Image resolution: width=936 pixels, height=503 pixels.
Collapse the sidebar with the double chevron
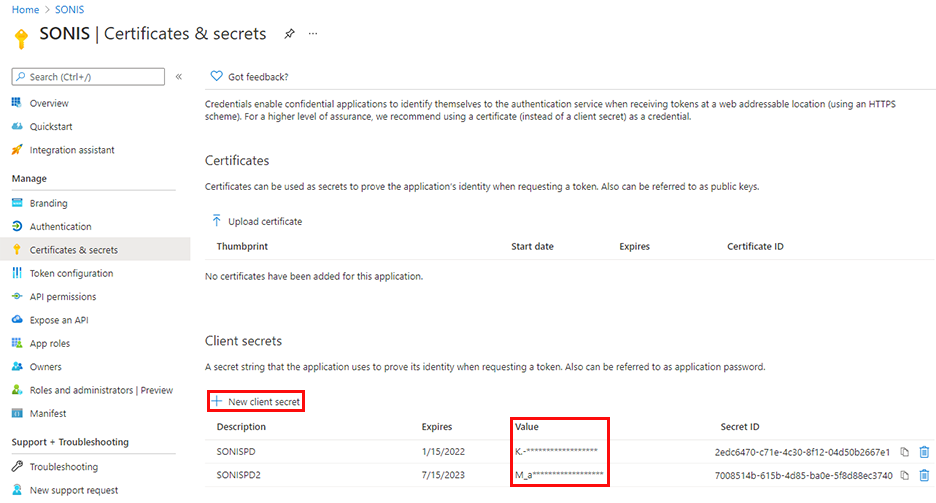(x=179, y=77)
